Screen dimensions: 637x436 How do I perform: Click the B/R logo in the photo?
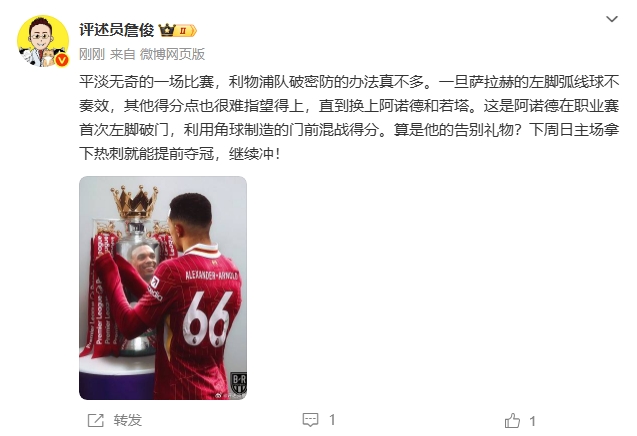click(238, 383)
